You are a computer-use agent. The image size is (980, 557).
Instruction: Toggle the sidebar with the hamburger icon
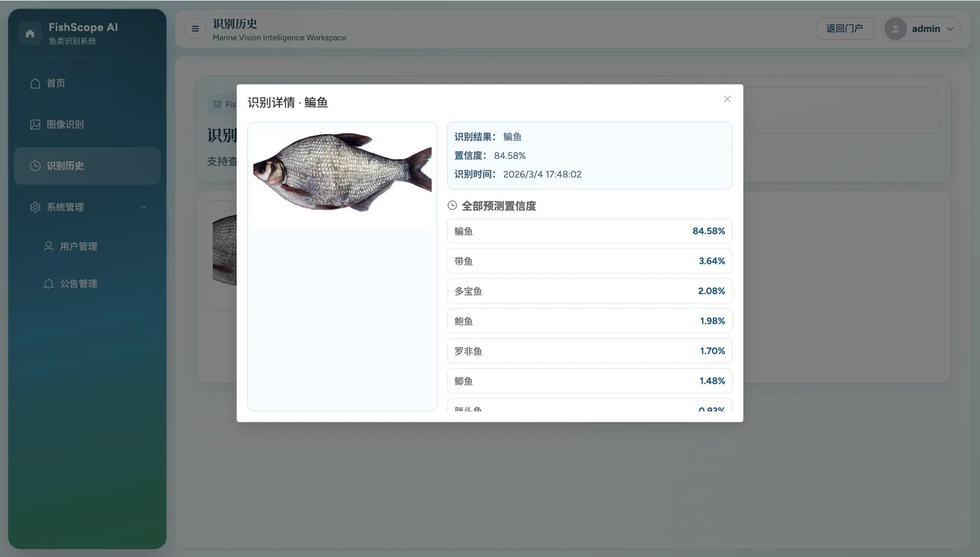pyautogui.click(x=193, y=29)
